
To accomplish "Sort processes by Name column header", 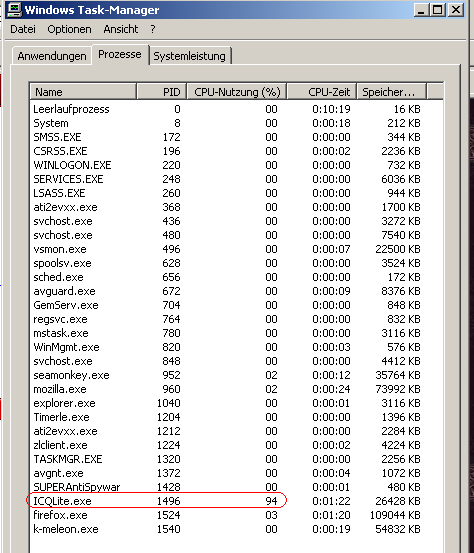I will pos(83,92).
